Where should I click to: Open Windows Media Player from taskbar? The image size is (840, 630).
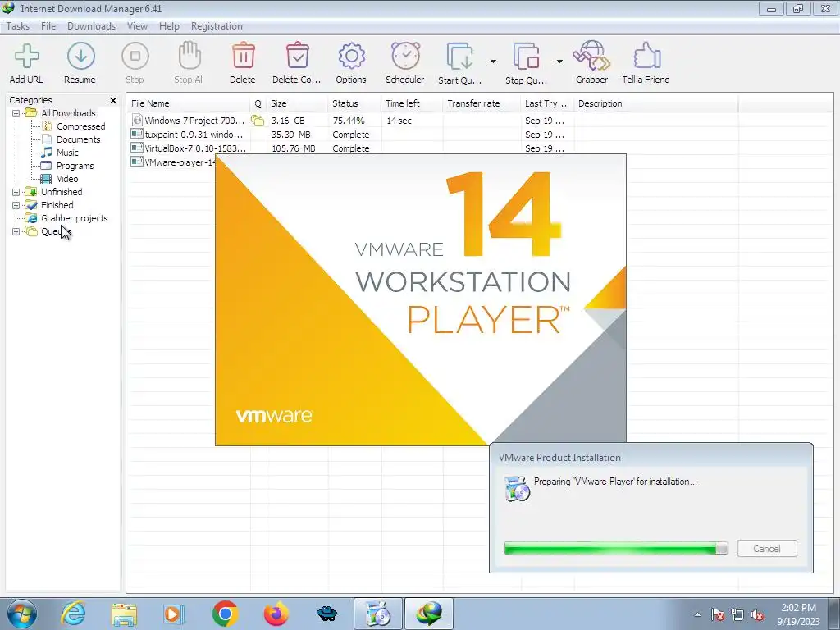click(x=174, y=614)
